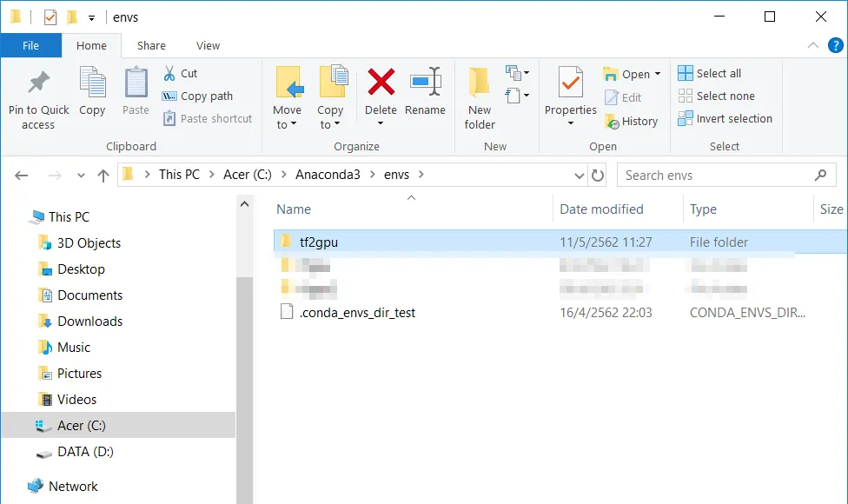Go back with the left arrow

pos(22,176)
